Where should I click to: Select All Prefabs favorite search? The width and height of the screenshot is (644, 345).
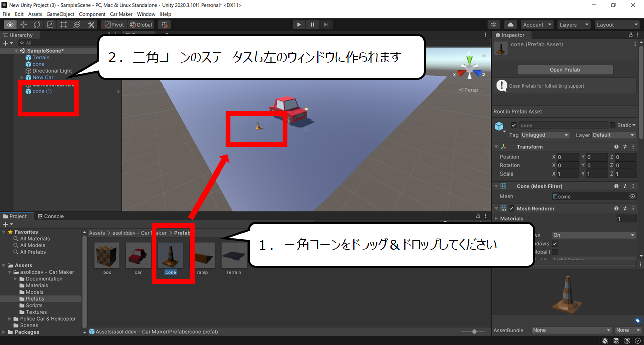pyautogui.click(x=33, y=252)
